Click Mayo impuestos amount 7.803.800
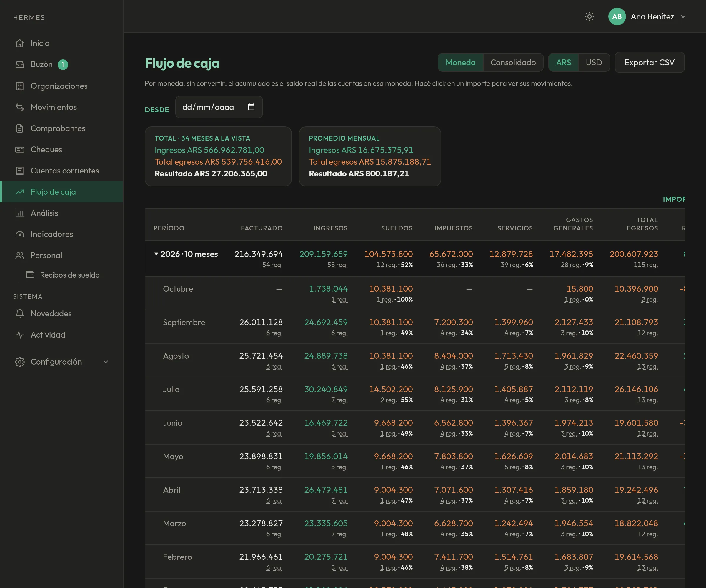The width and height of the screenshot is (706, 588). (x=453, y=456)
